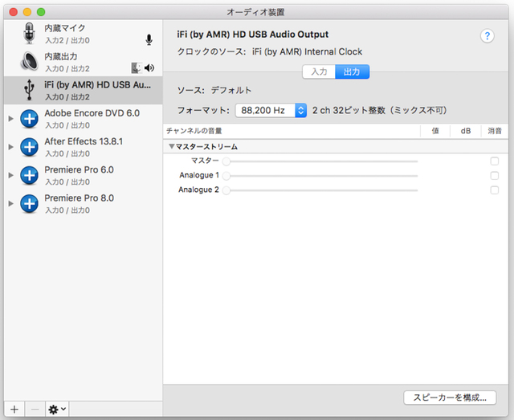The image size is (514, 420).
Task: Click the Premiere Pro 6.0 device icon
Action: click(x=30, y=175)
